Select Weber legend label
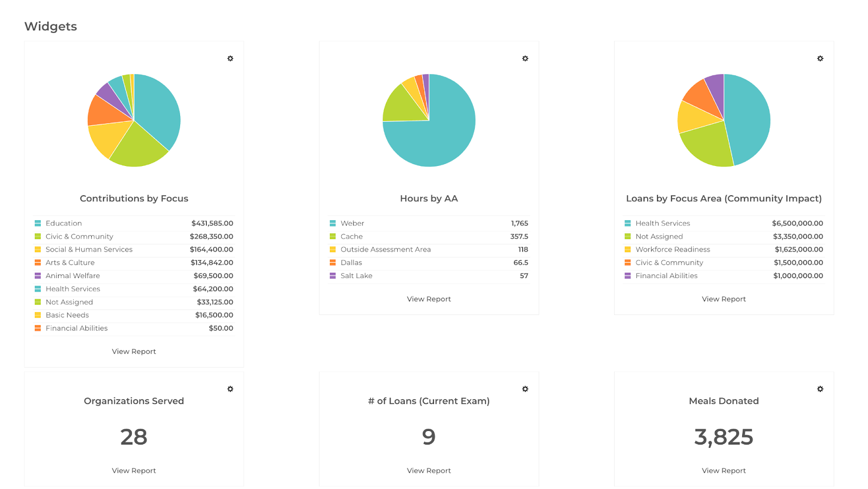Viewport: 868px width, 489px height. (352, 223)
